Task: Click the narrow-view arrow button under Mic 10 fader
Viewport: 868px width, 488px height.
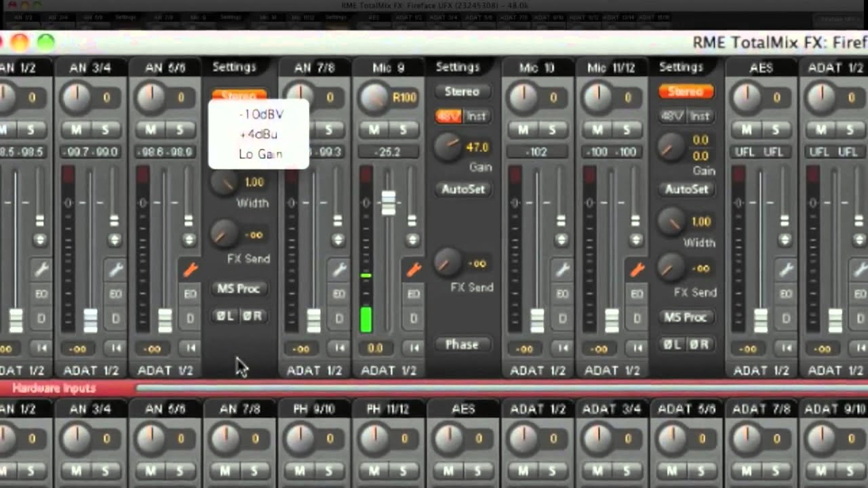Action: [x=563, y=348]
